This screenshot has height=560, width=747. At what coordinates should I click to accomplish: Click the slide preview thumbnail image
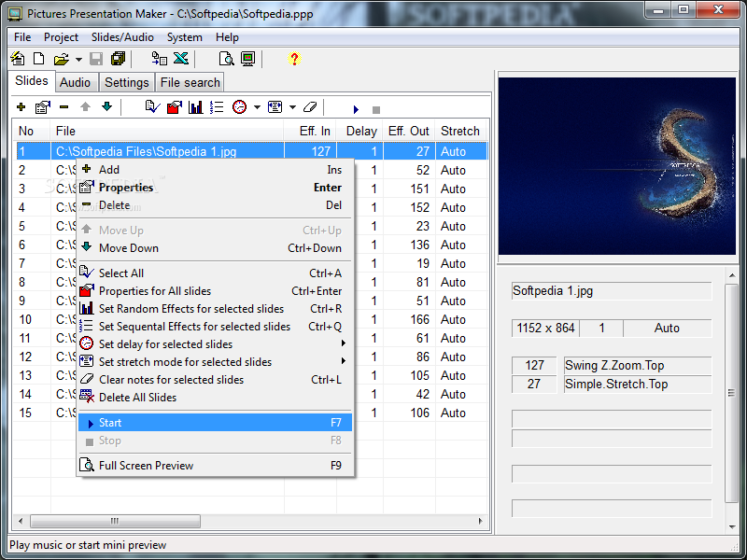click(x=616, y=166)
